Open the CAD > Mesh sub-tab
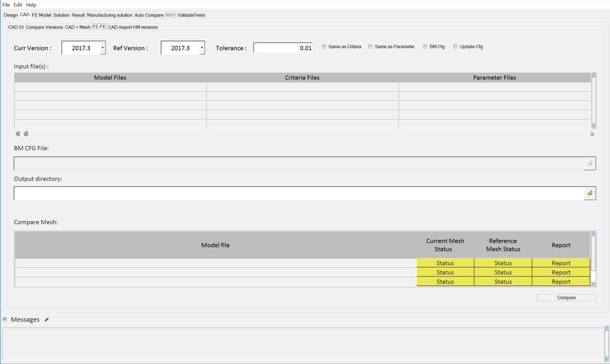The image size is (610, 364). (x=77, y=27)
